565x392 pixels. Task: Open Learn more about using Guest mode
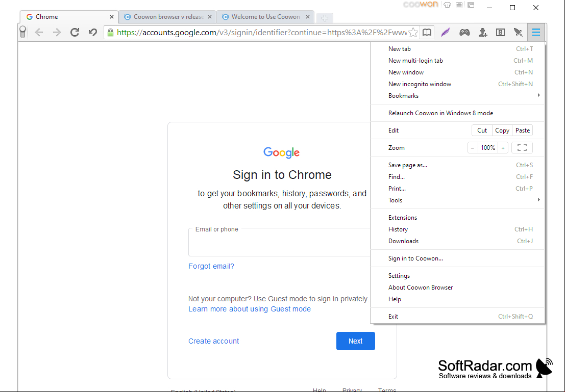pyautogui.click(x=250, y=309)
